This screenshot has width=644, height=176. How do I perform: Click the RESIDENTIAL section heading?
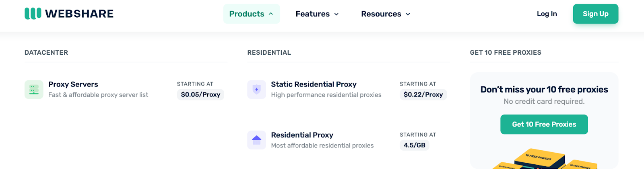pos(269,53)
